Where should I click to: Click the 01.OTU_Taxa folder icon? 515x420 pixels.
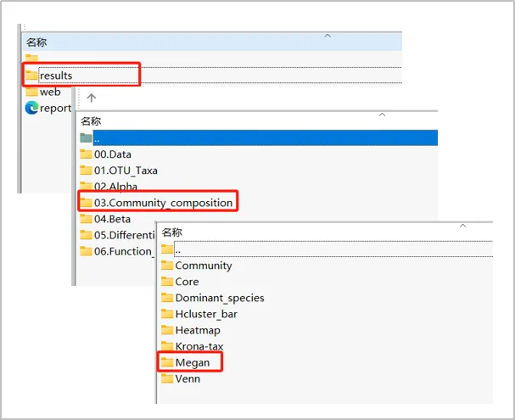(86, 170)
